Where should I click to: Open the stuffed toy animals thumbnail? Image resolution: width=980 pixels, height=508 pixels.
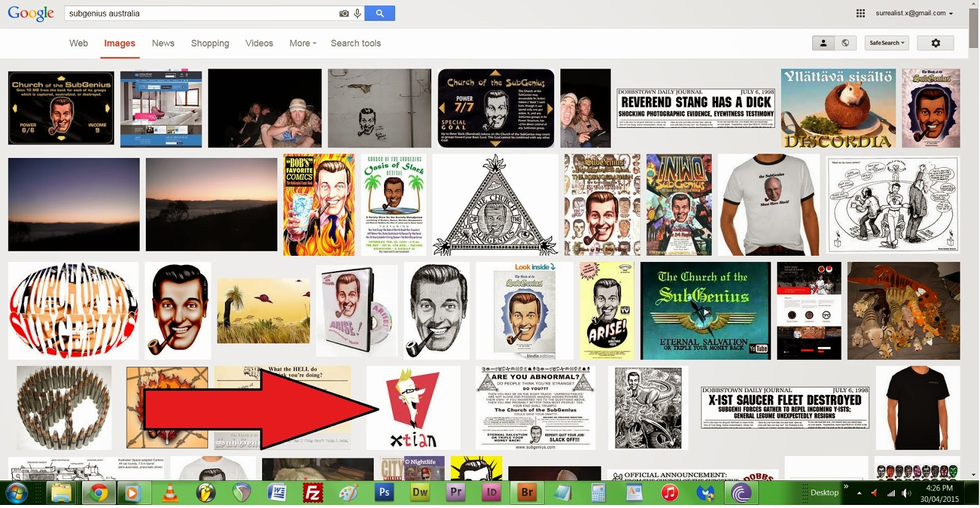pos(904,311)
